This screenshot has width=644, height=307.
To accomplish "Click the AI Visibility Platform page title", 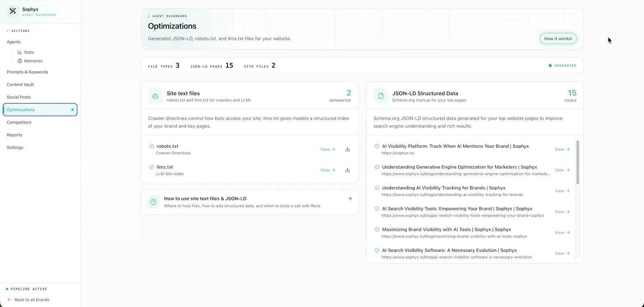I will [x=456, y=146].
